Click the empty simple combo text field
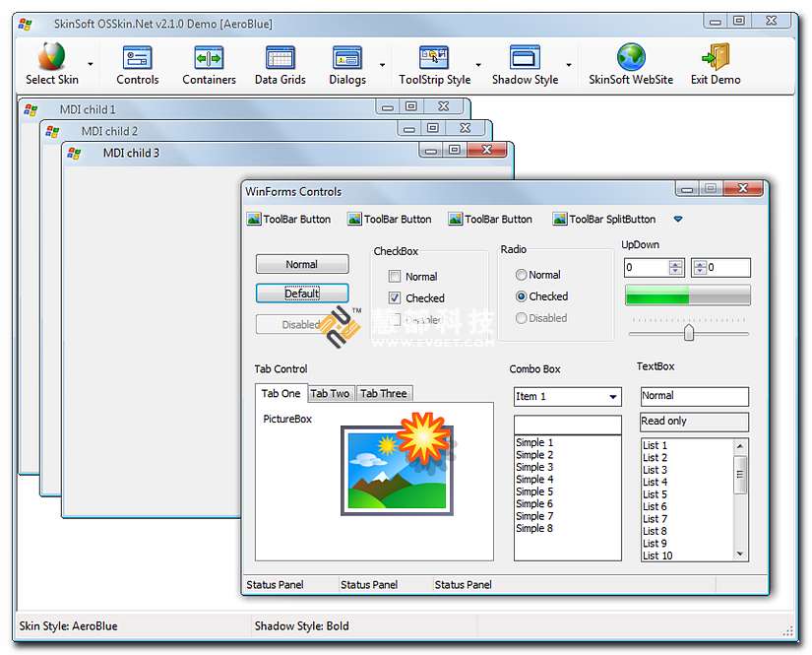Viewport: 812px width, 655px height. click(568, 425)
